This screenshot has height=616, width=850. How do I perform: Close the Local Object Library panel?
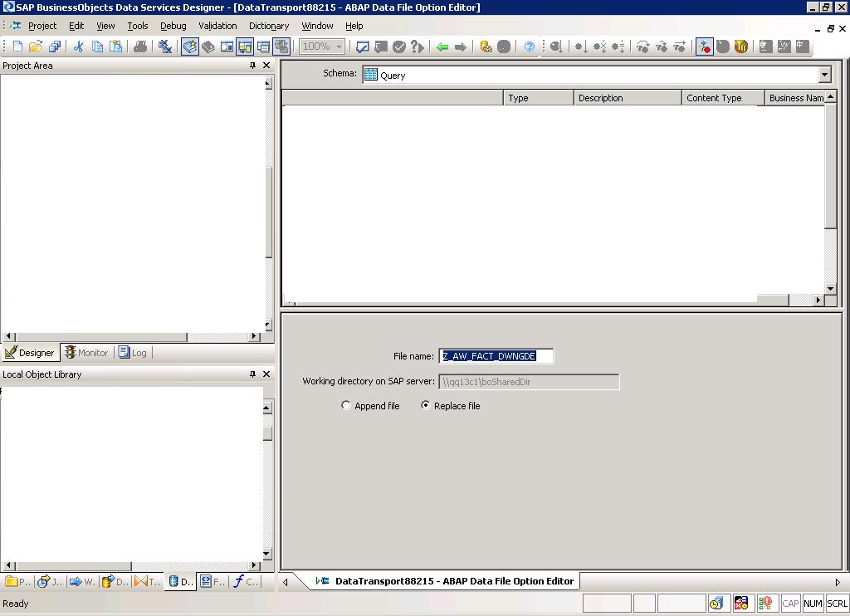tap(266, 374)
